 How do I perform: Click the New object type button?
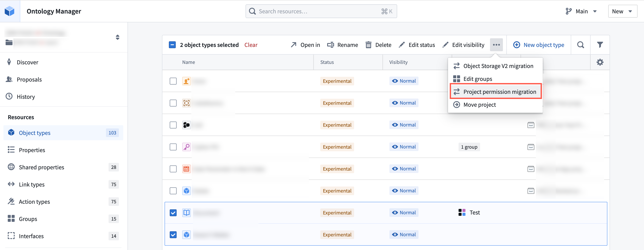pyautogui.click(x=539, y=45)
